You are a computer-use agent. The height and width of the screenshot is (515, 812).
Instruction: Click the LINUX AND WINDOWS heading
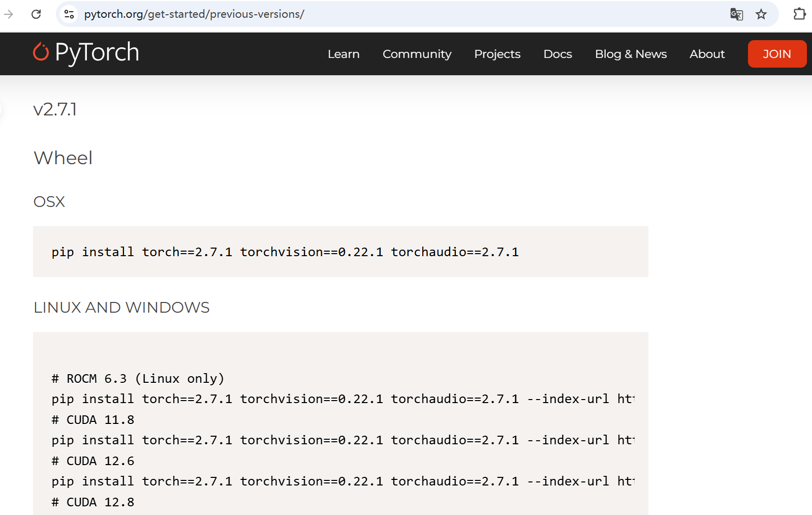coord(121,308)
